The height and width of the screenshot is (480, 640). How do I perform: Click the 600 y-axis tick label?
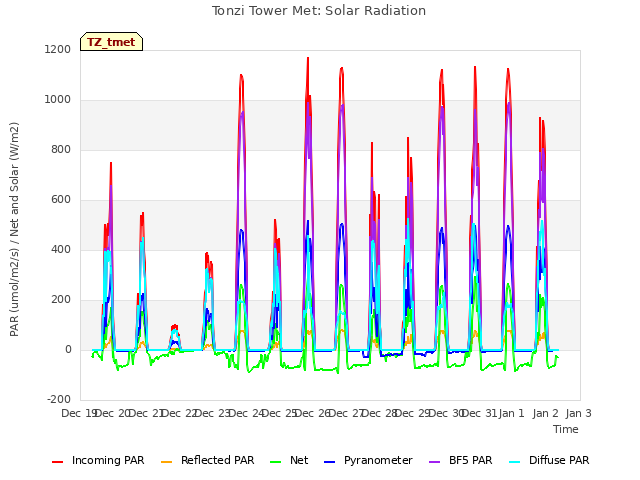(61, 200)
